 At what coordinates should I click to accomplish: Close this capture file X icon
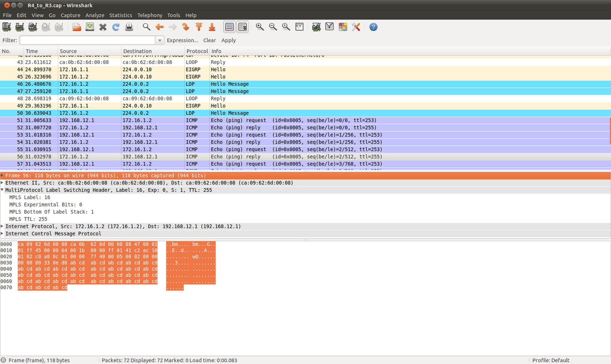(x=103, y=27)
